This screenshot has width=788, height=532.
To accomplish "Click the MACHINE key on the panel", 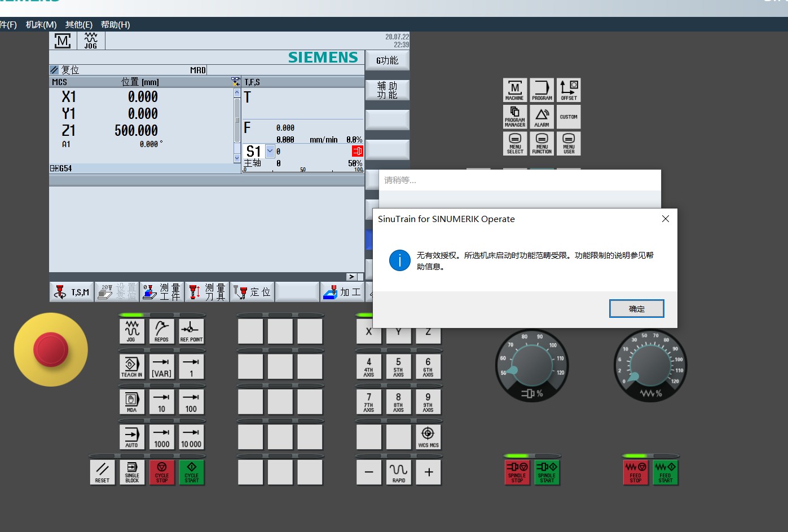I will point(514,90).
